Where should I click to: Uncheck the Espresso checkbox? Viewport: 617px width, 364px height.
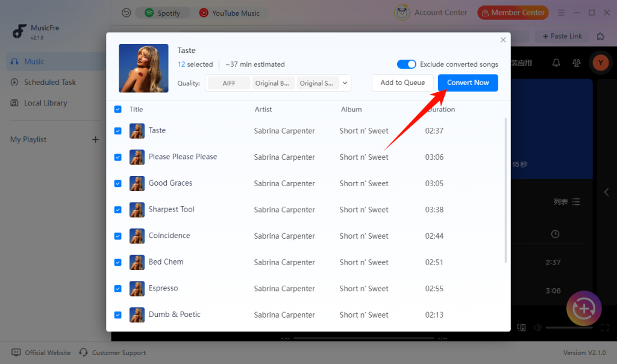click(x=117, y=289)
